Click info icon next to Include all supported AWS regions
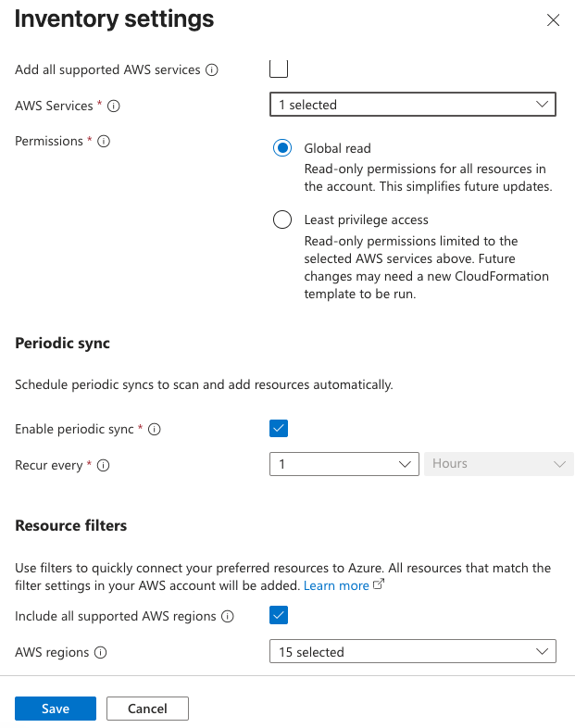Screen dimensions: 575x728 [228, 617]
